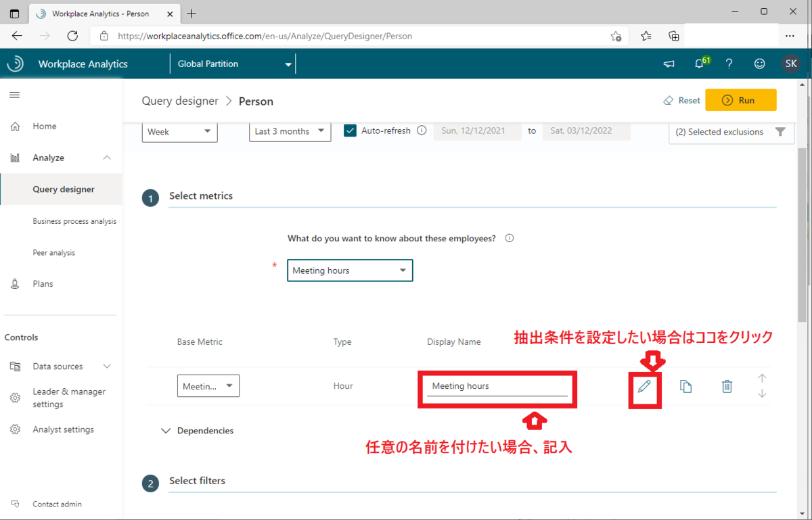Open Plans in sidebar

43,283
